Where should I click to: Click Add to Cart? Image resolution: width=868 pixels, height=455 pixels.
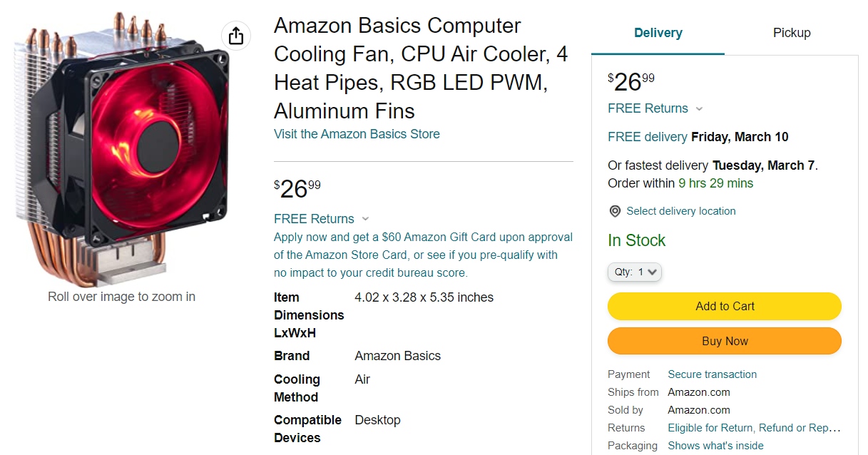pos(724,306)
